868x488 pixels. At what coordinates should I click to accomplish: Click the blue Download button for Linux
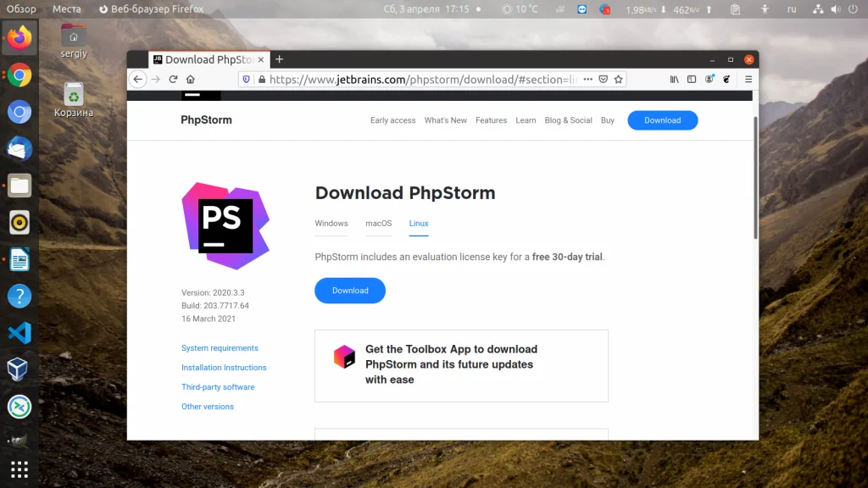pos(350,291)
